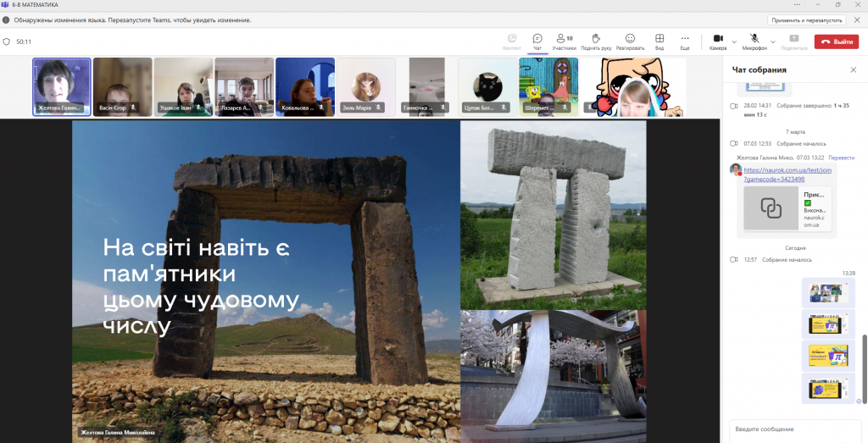The width and height of the screenshot is (868, 443).
Task: Select Желтова Галина participant video thumbnail
Action: (x=62, y=86)
